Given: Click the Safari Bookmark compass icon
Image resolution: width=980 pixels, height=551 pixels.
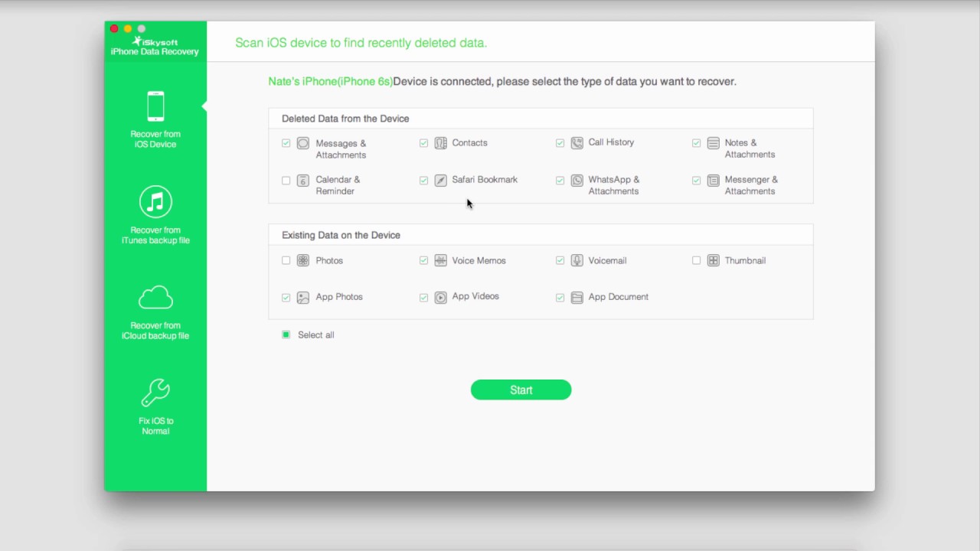Looking at the screenshot, I should [440, 181].
